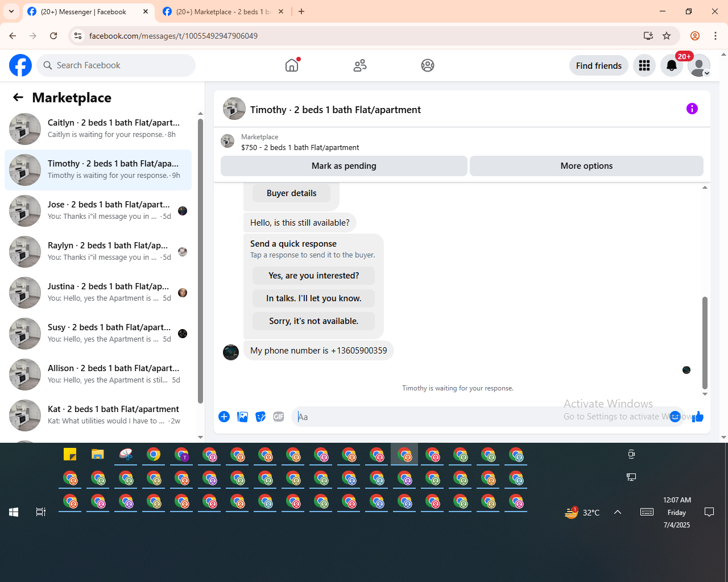Viewport: 728px width, 582px height.
Task: Send quick response 'Yes, are you interested?'
Action: tap(313, 276)
